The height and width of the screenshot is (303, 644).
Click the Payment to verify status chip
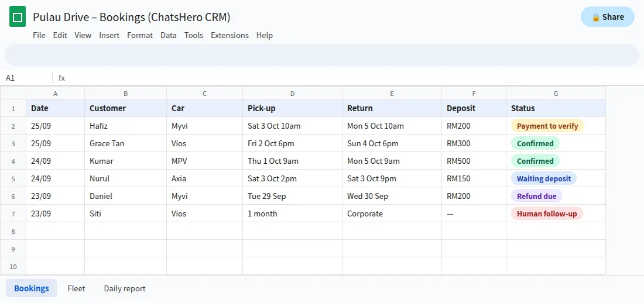point(547,126)
